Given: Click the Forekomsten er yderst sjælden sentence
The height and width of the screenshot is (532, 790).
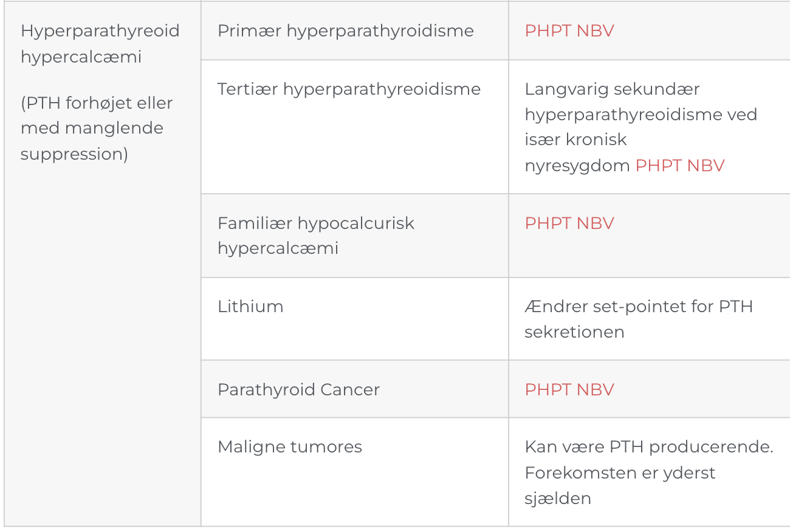Looking at the screenshot, I should (x=620, y=485).
